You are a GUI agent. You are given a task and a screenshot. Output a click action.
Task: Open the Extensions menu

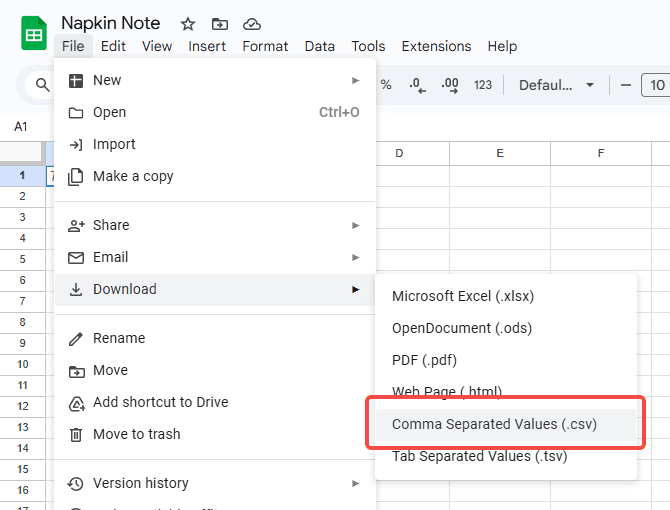coord(436,46)
